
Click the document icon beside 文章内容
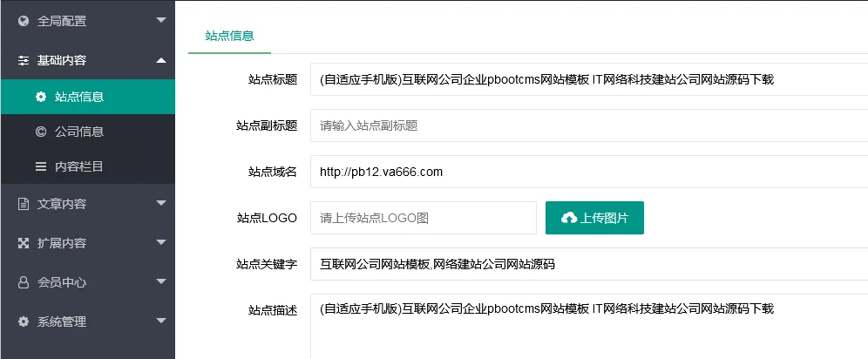click(x=24, y=204)
